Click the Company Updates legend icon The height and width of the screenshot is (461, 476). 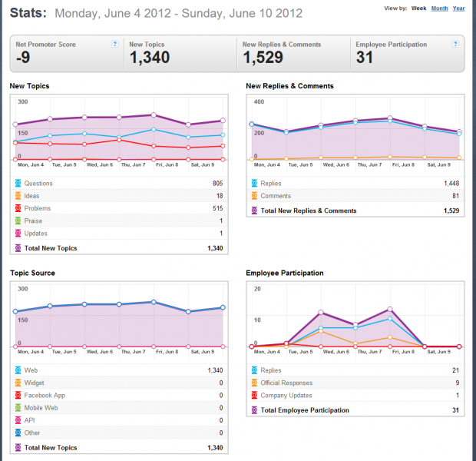(254, 395)
